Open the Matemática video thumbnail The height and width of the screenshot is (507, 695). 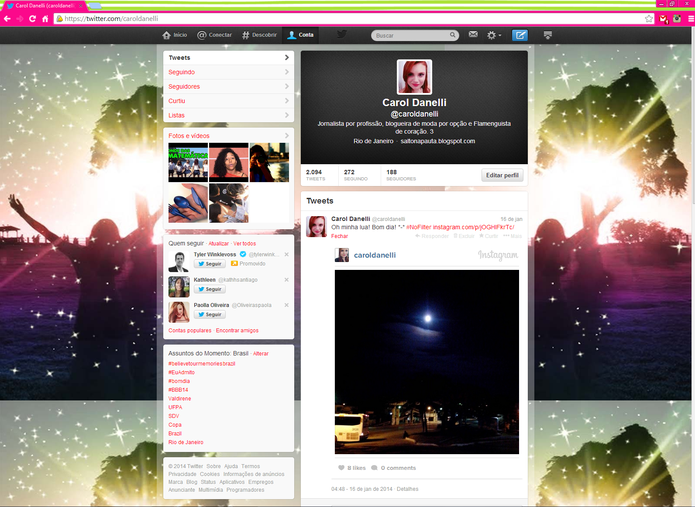click(188, 162)
